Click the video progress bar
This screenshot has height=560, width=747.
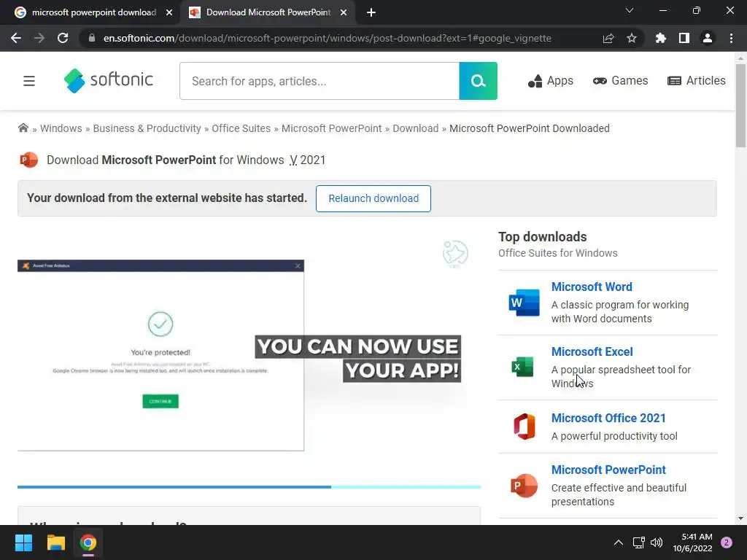click(249, 486)
